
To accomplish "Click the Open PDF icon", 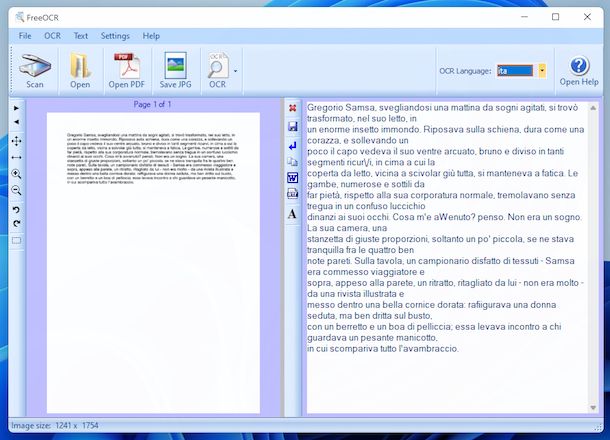I will pos(126,71).
